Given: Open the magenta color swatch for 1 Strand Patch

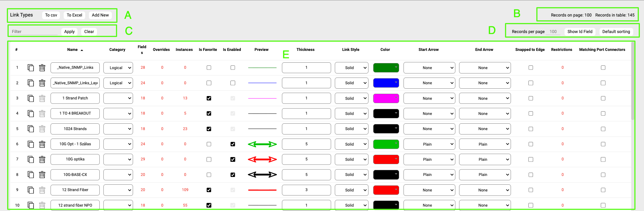Looking at the screenshot, I should point(386,98).
